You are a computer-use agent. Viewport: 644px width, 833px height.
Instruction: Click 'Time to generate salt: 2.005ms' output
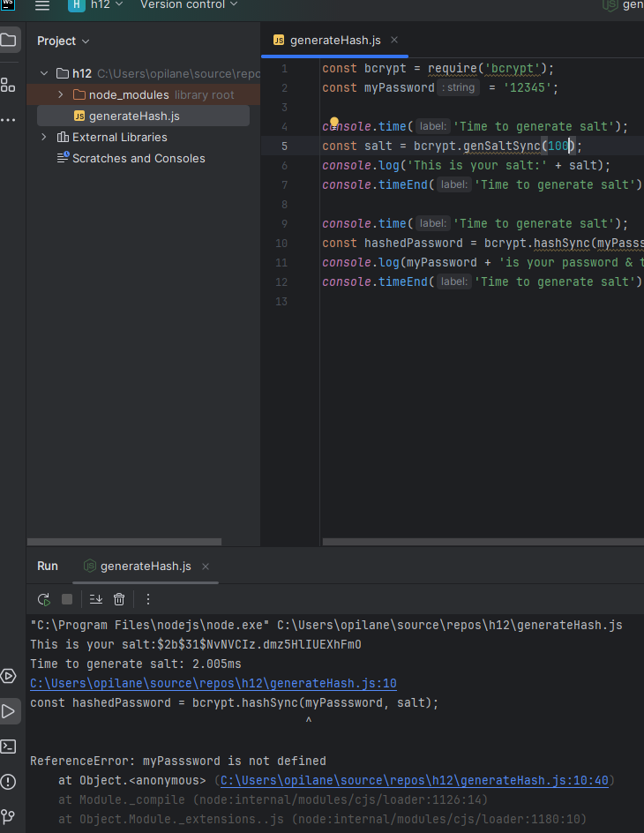[x=135, y=664]
